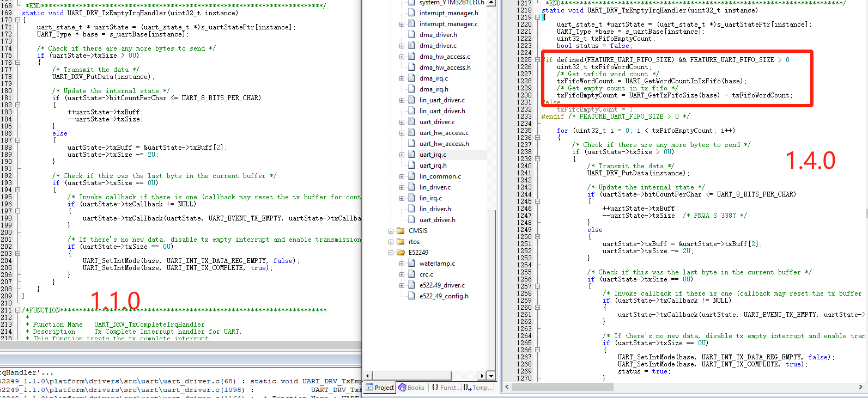Click right editor horizontal scrollbar thumb
The width and height of the screenshot is (868, 398).
click(x=562, y=387)
